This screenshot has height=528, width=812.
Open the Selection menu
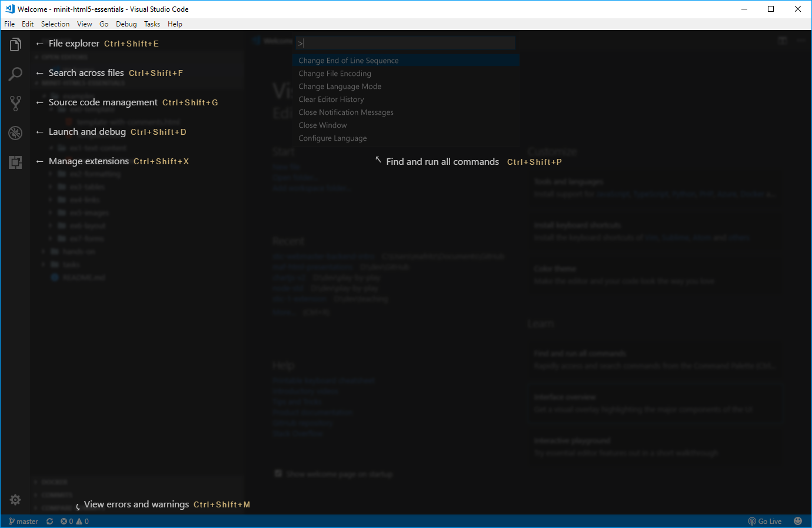coord(55,24)
